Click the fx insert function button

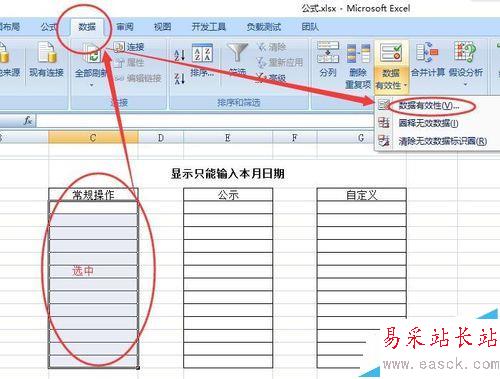tap(28, 121)
